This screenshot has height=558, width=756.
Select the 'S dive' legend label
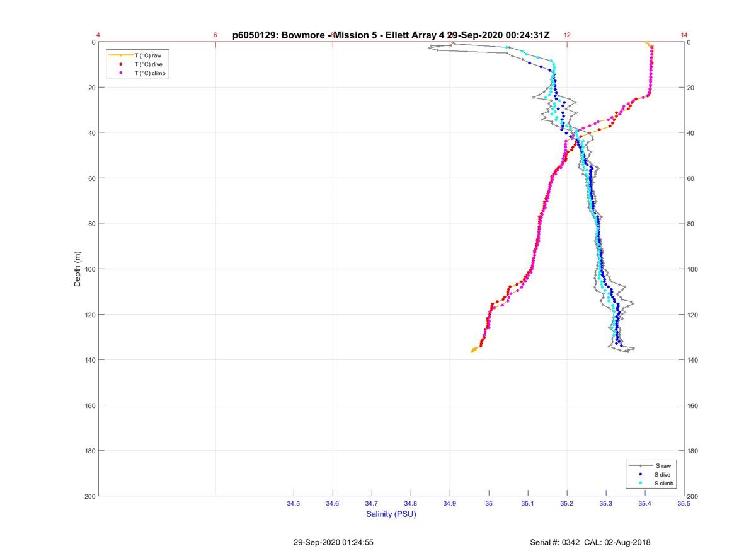coord(663,474)
